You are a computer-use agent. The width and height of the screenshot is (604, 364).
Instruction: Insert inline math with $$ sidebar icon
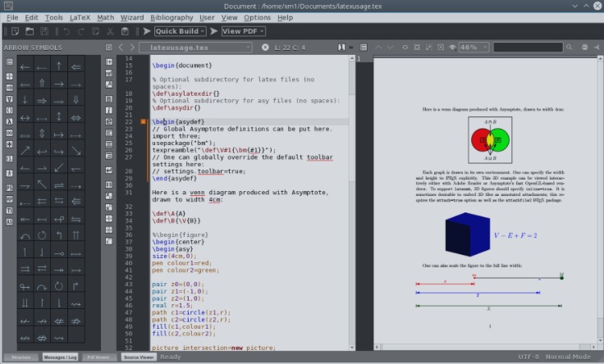click(109, 184)
